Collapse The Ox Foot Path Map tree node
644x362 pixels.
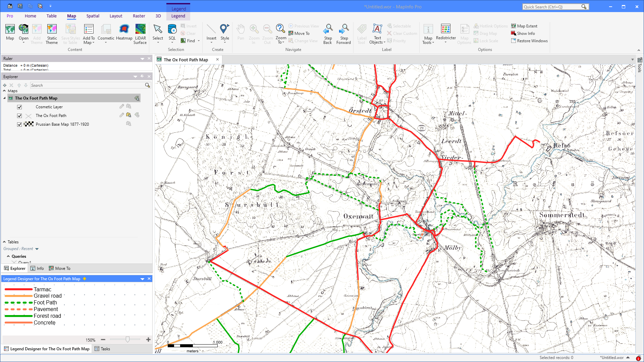4,98
